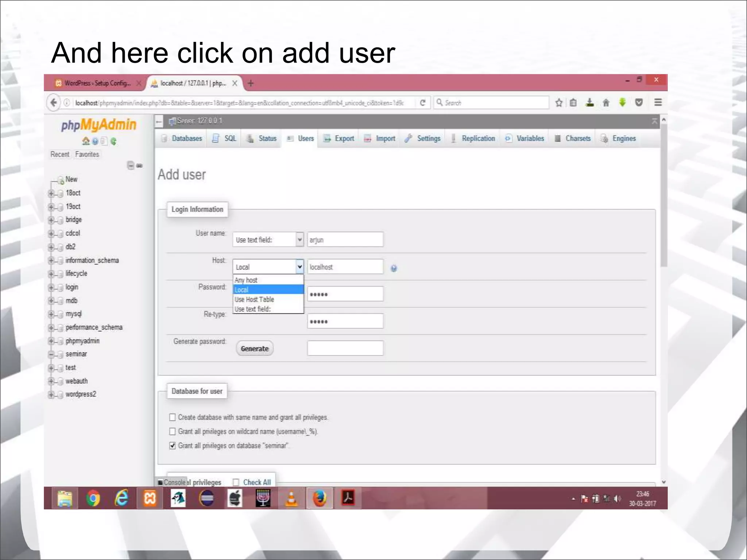
Task: Open the downloads arrow icon in Firefox toolbar
Action: tap(589, 102)
